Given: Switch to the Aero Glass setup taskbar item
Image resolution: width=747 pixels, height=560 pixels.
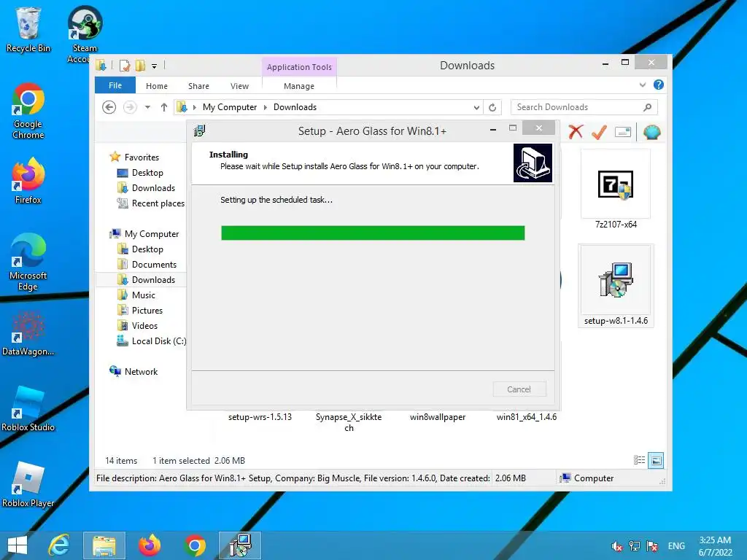Looking at the screenshot, I should coord(240,545).
